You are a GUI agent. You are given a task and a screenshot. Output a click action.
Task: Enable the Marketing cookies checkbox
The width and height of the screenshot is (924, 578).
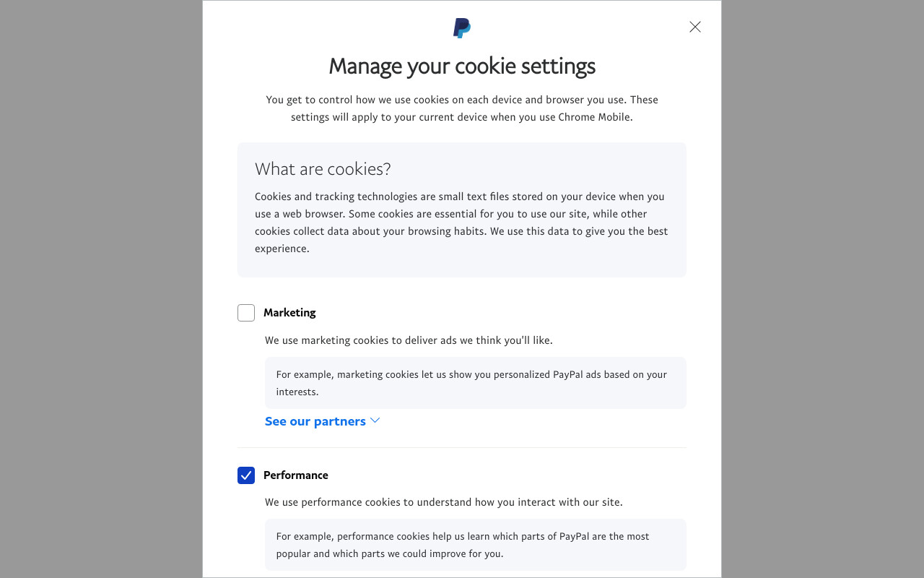(246, 313)
